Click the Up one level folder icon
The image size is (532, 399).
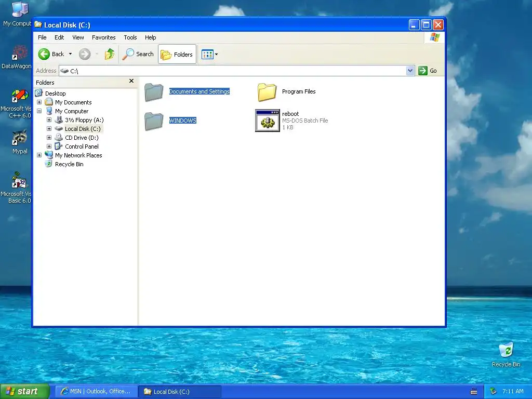tap(109, 54)
